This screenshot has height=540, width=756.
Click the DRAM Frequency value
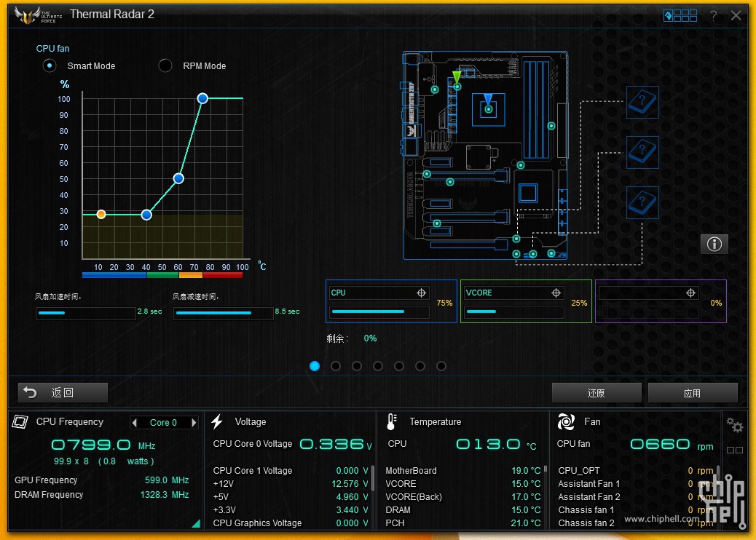[x=164, y=495]
